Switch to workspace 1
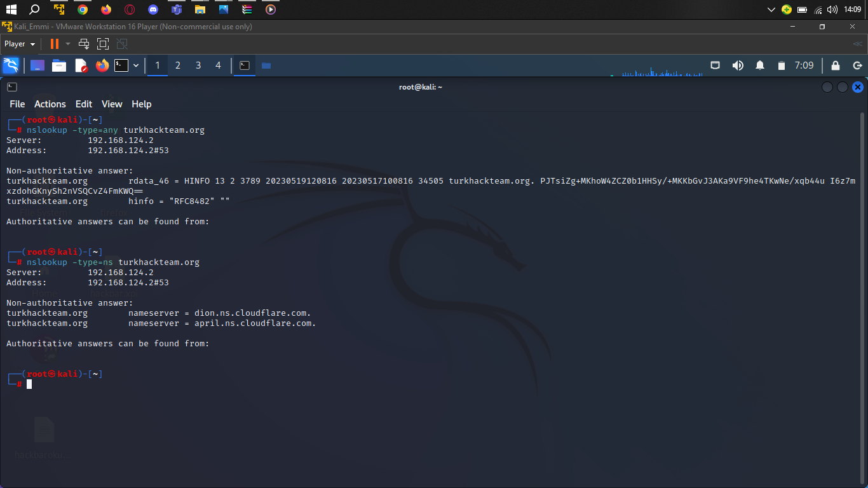 (158, 65)
